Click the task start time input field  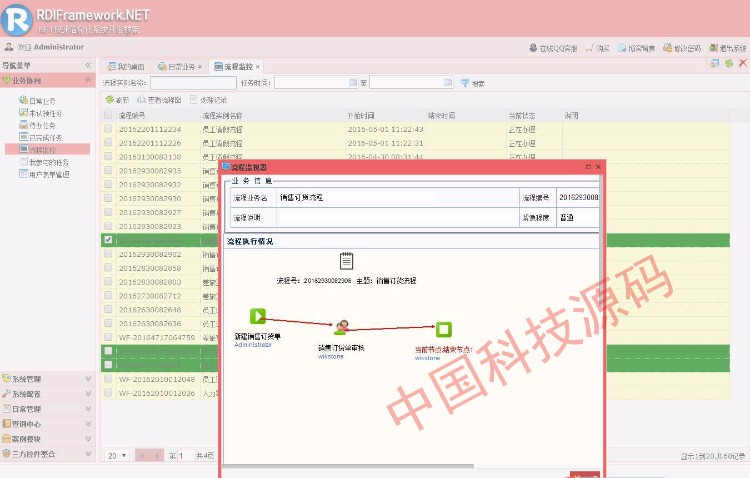(x=316, y=83)
